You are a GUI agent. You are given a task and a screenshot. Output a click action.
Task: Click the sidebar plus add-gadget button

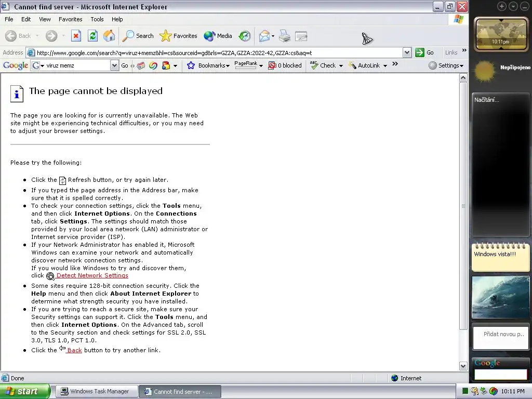tap(502, 6)
